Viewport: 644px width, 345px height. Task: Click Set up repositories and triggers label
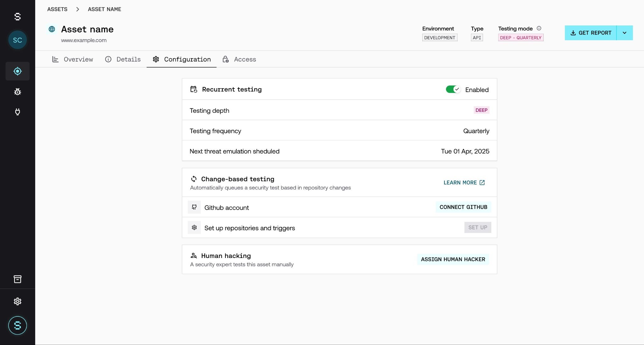(250, 228)
